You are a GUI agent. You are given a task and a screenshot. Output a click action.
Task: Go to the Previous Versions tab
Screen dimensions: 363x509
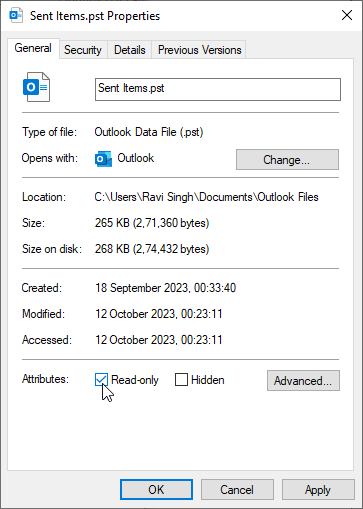pyautogui.click(x=199, y=50)
